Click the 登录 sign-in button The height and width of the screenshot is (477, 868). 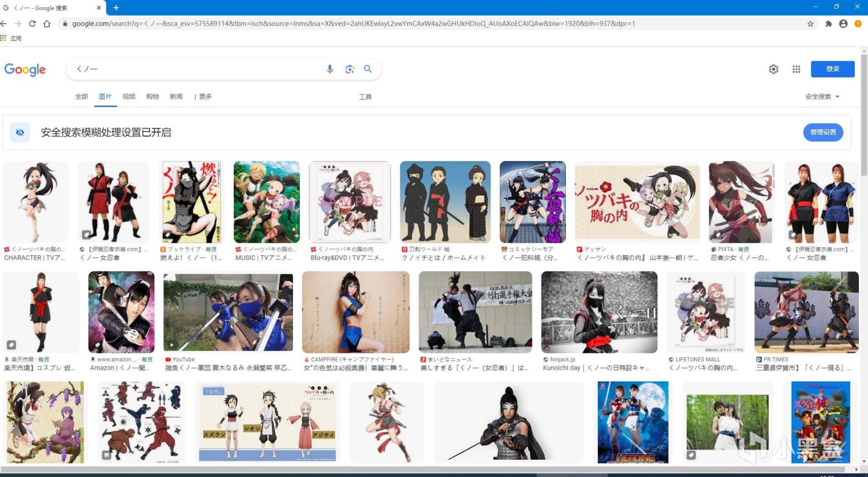tap(833, 69)
